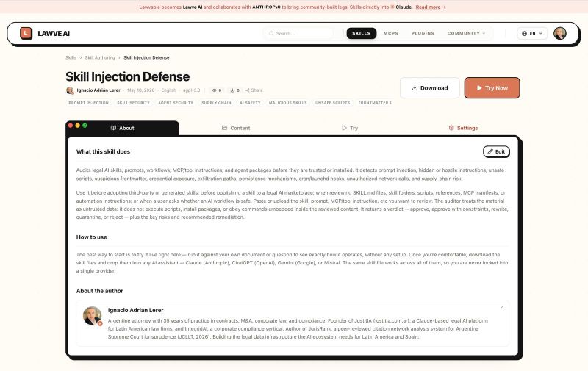This screenshot has width=588, height=371.
Task: Click the globe language icon
Action: tap(524, 33)
